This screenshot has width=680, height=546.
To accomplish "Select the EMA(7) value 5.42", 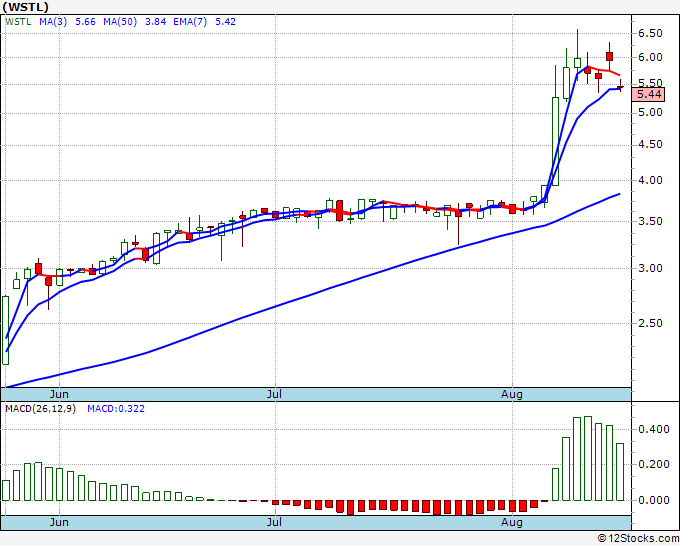I will pyautogui.click(x=226, y=22).
